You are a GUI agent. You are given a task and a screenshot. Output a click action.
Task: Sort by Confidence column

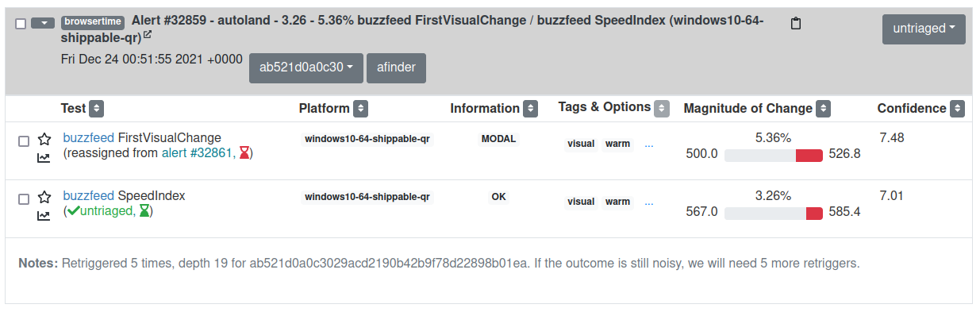(x=957, y=109)
